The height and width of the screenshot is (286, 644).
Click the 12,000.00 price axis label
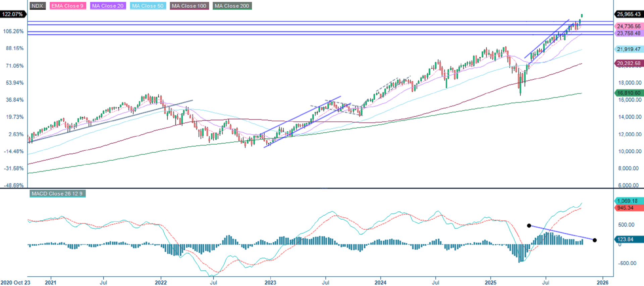(x=630, y=134)
